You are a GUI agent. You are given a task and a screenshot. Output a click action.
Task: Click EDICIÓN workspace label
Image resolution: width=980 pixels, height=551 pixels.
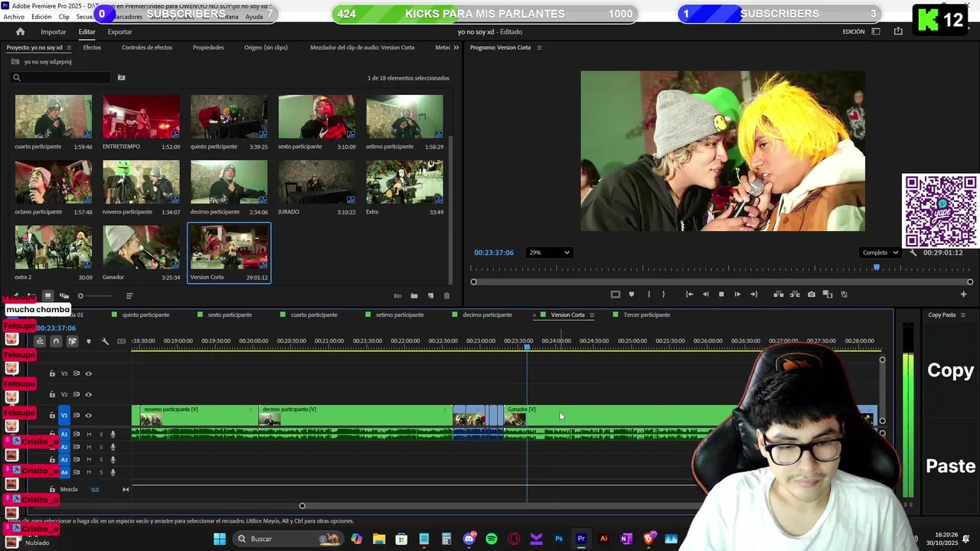coord(854,31)
